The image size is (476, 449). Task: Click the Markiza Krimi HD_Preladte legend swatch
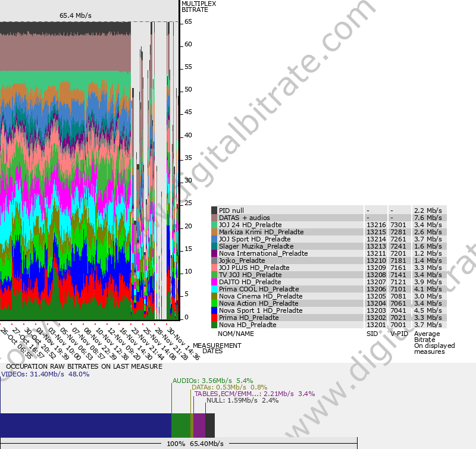click(214, 232)
